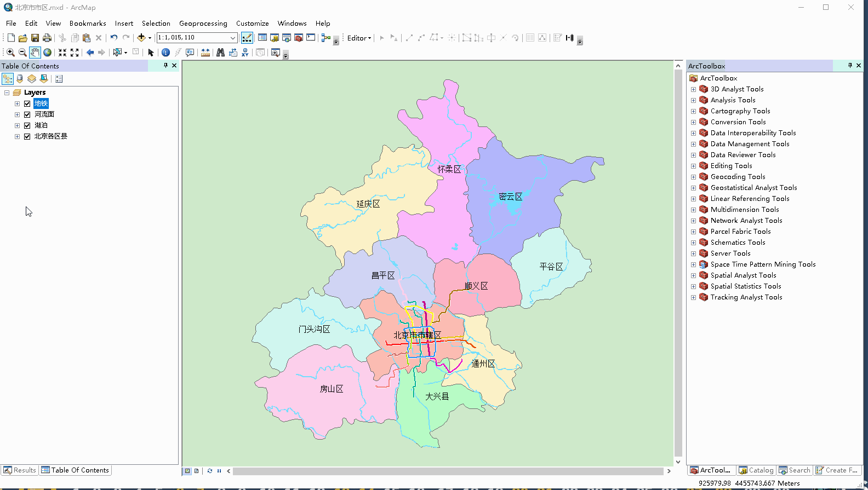Expand Spatial Analyst Tools toolbox

[x=693, y=275]
